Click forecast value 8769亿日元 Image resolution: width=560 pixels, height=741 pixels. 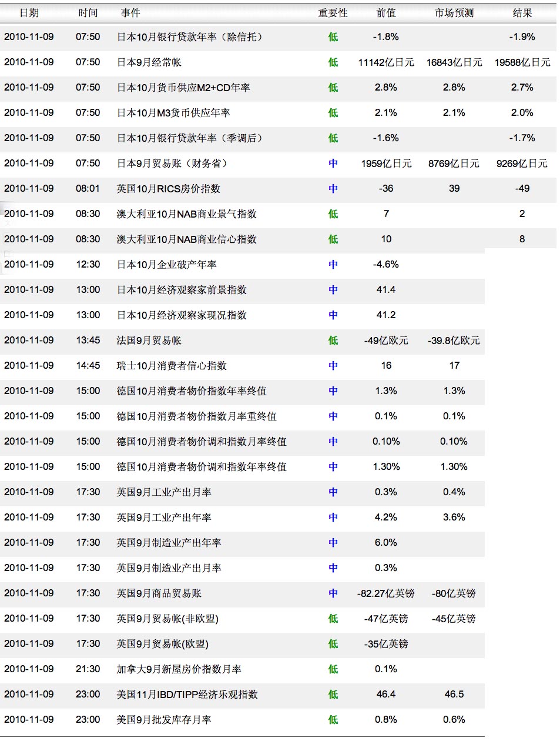(x=454, y=163)
